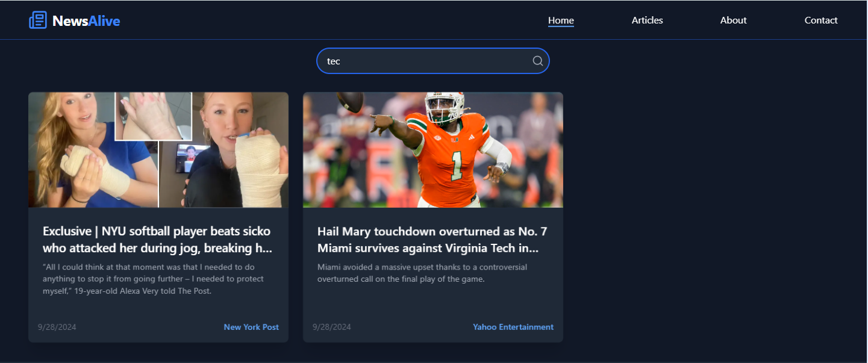Click the Miami massive upset description text
868x363 pixels.
click(422, 273)
